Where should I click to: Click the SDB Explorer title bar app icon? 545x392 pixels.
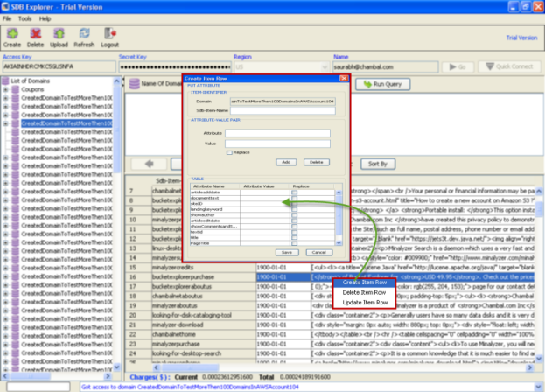point(5,6)
